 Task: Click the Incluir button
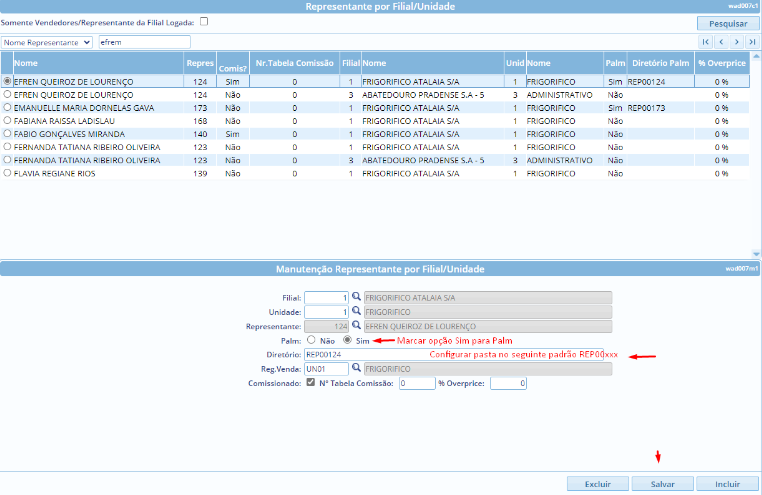(727, 484)
